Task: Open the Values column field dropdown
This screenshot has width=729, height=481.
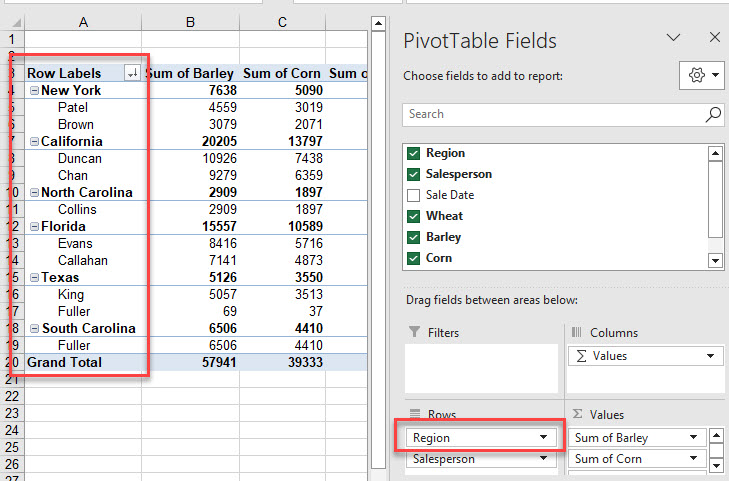Action: 711,356
